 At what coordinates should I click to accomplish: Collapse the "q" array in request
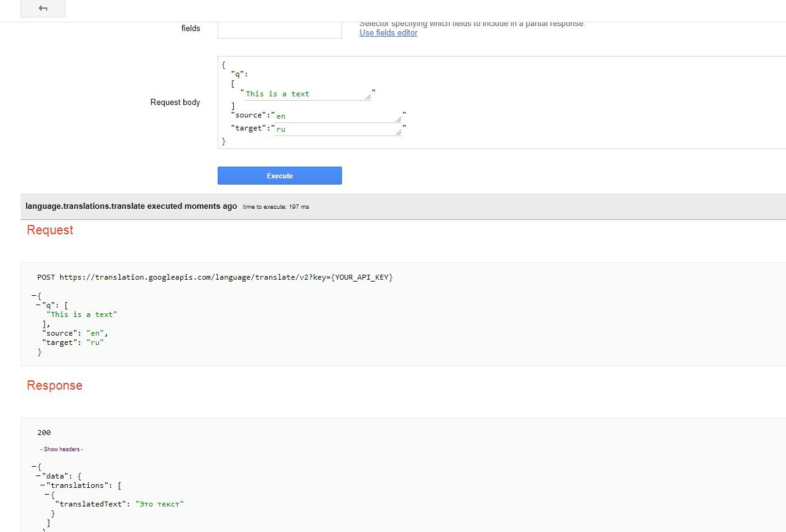(x=39, y=305)
